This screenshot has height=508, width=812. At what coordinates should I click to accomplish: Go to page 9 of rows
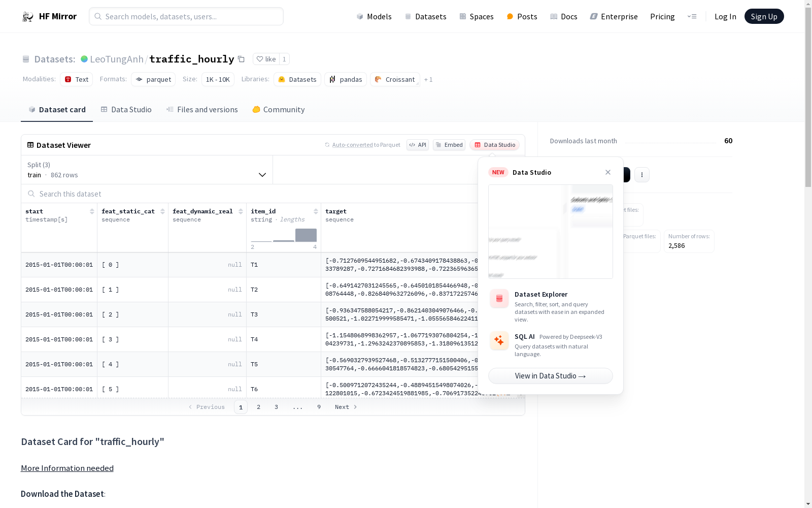pyautogui.click(x=319, y=407)
